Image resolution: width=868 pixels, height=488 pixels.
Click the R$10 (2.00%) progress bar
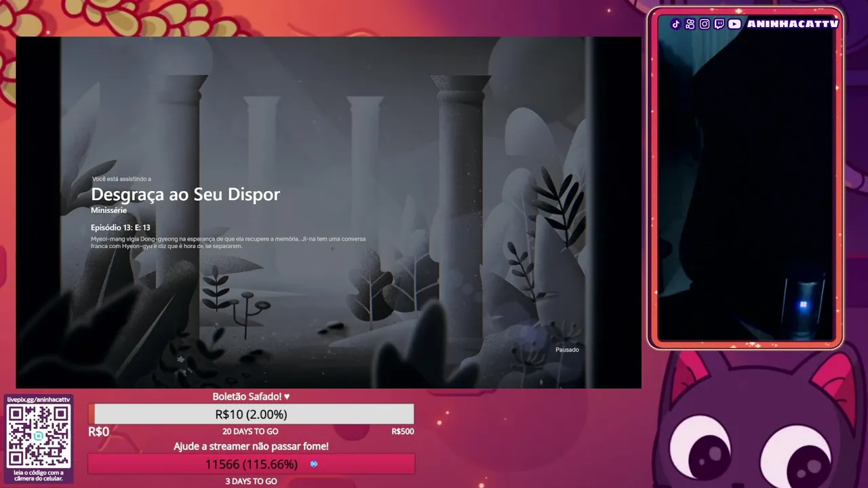coord(251,414)
